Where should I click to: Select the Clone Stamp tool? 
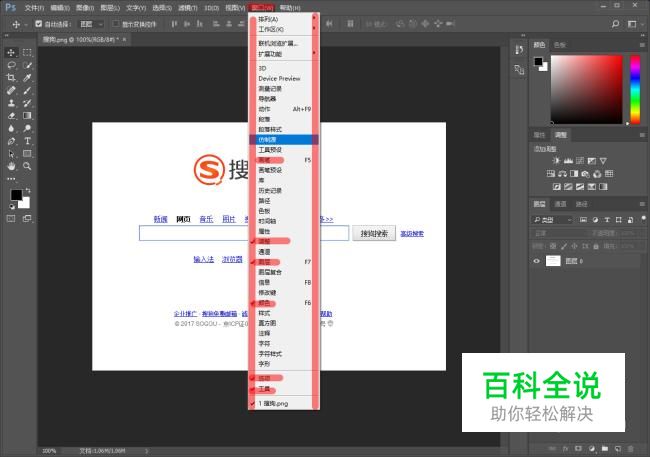[11, 103]
